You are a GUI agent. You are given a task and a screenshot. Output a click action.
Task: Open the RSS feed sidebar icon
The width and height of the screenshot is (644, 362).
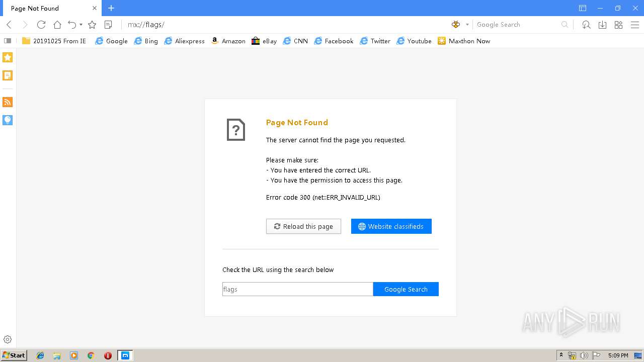click(x=8, y=102)
